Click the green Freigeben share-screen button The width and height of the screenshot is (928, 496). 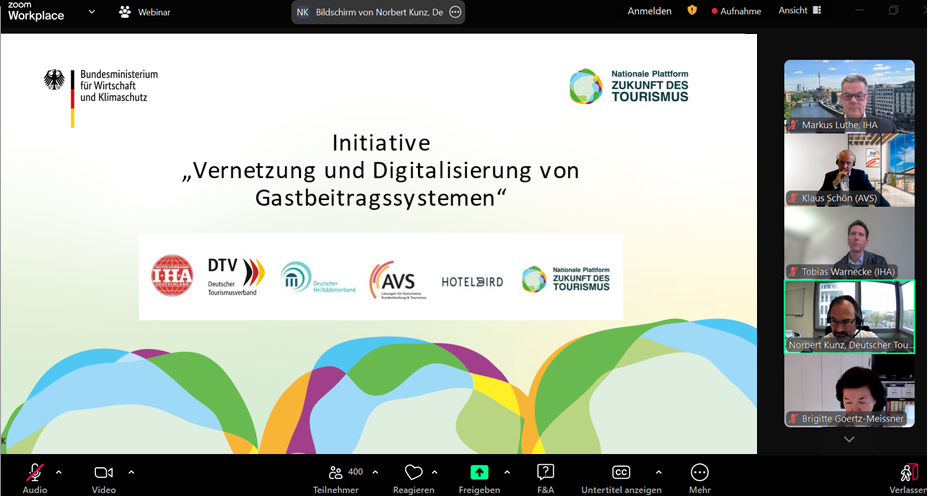click(x=479, y=472)
